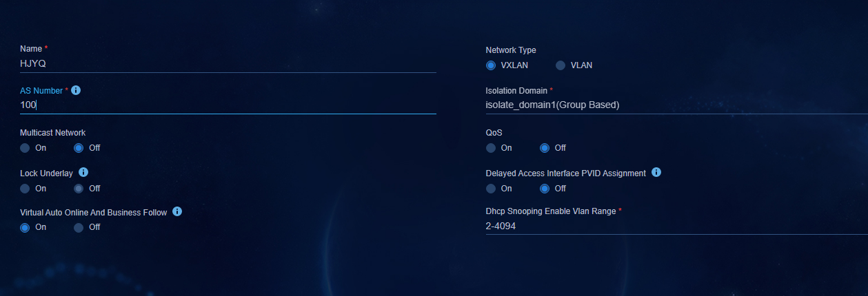Click the AS Number input field
The image size is (868, 296).
tap(228, 105)
